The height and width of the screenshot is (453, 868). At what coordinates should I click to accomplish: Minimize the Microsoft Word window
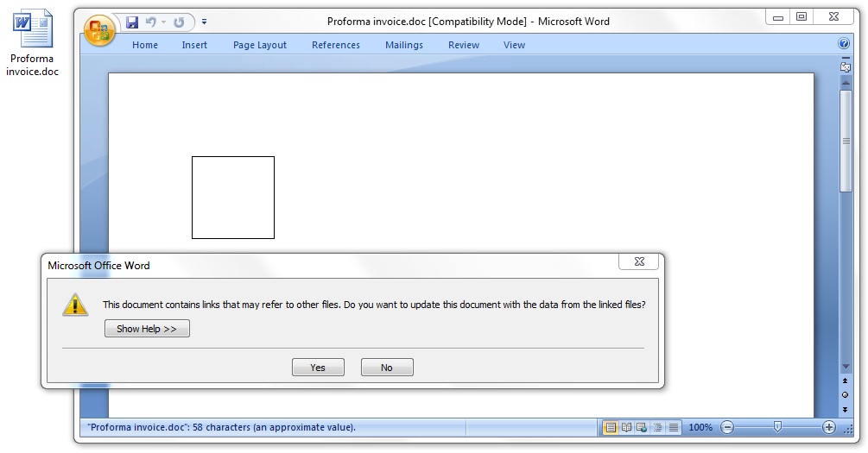(778, 17)
